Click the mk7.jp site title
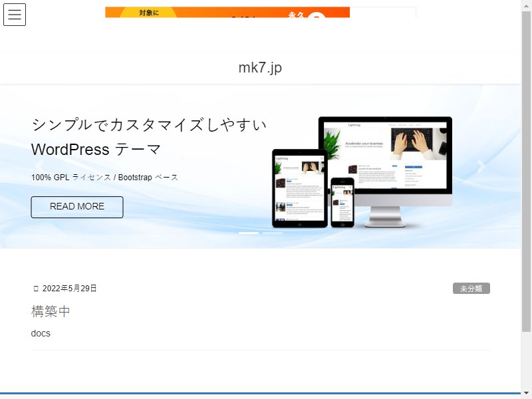The image size is (532, 399). pyautogui.click(x=260, y=68)
